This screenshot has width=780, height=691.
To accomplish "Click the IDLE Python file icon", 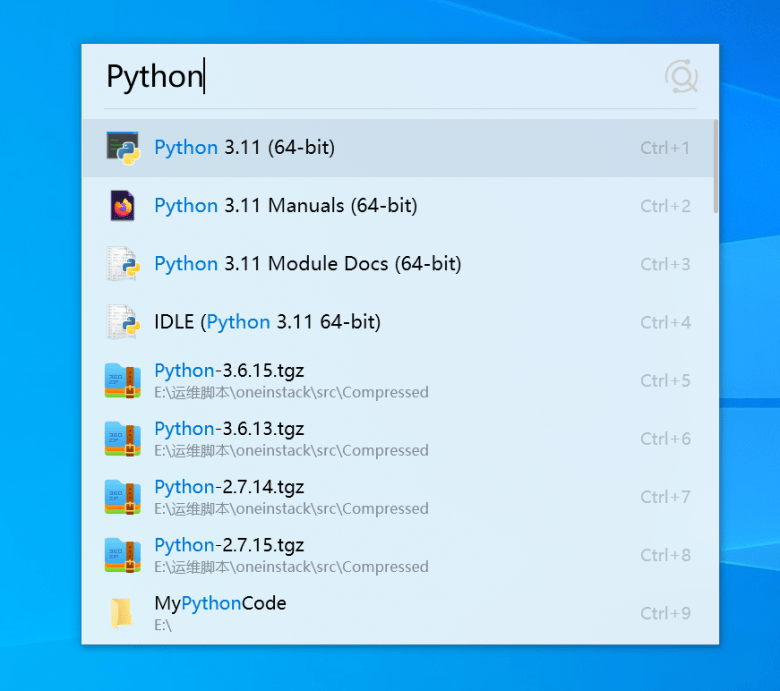I will 123,322.
